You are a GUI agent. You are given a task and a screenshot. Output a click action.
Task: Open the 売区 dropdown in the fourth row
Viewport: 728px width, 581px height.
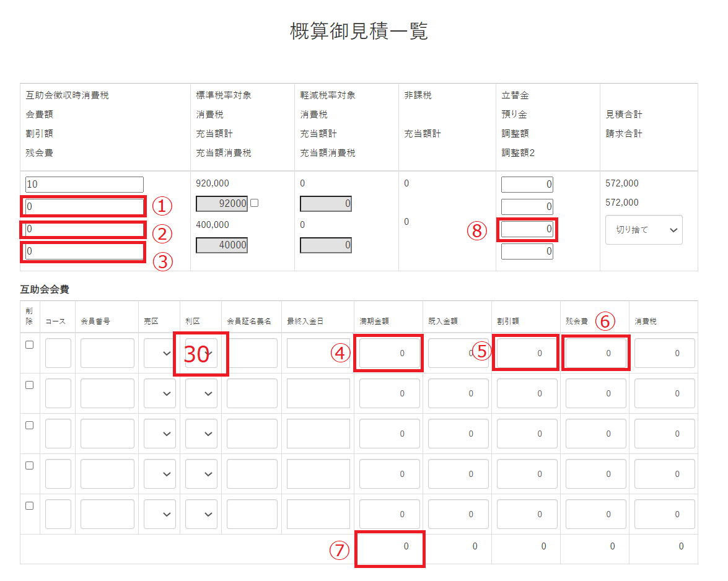click(159, 474)
